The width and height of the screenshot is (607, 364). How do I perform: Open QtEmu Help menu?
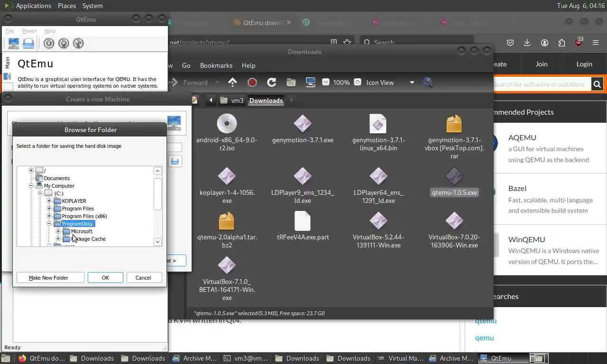coord(50,31)
